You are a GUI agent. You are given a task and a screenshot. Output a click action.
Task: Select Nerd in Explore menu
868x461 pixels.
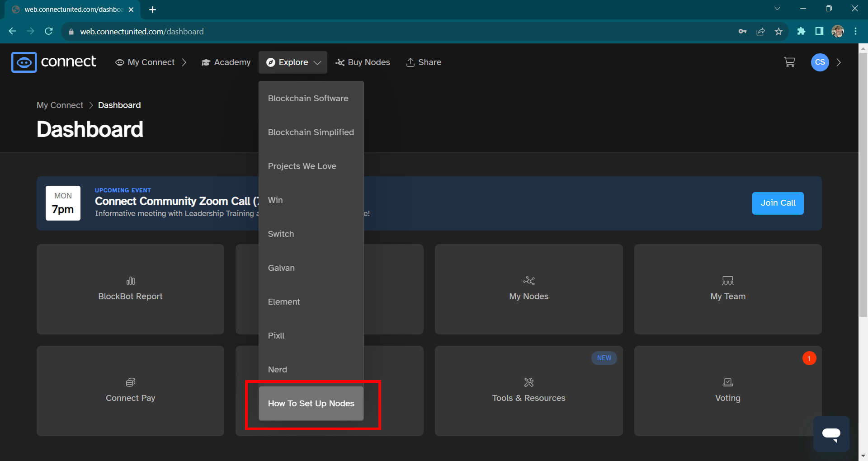coord(311,370)
